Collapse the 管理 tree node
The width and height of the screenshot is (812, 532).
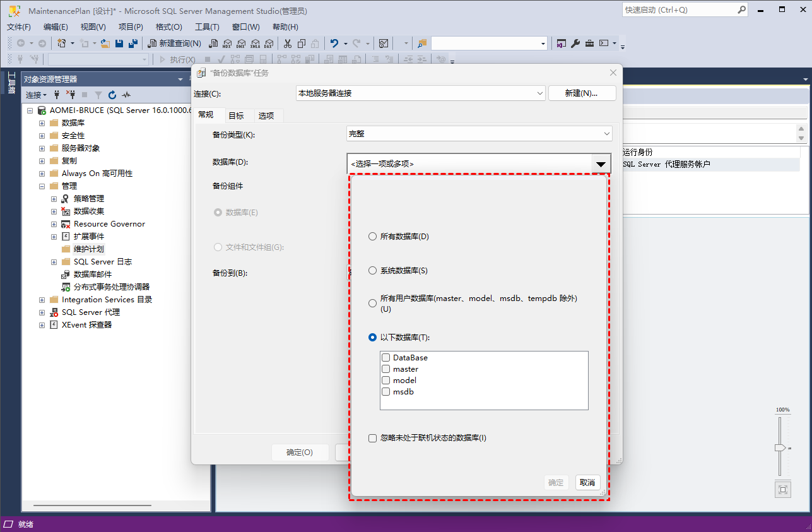42,186
